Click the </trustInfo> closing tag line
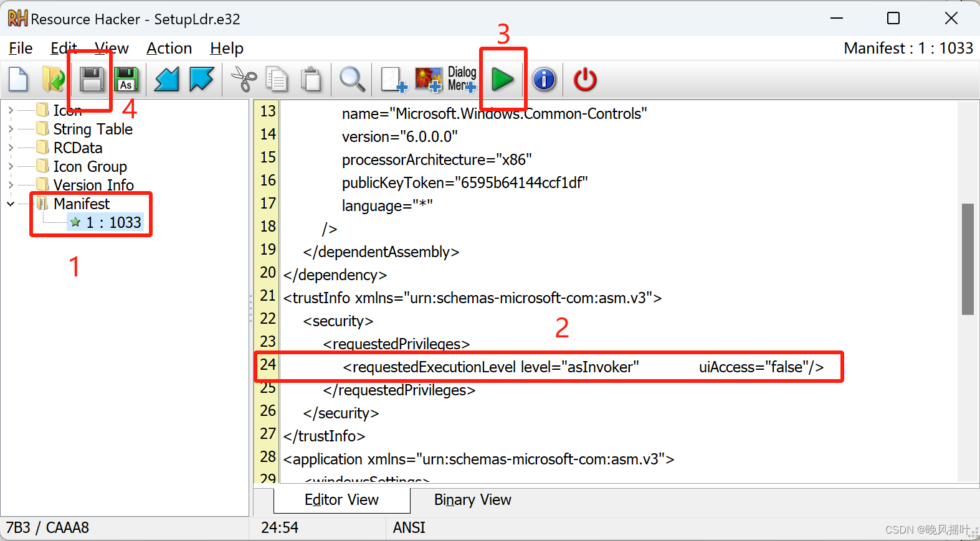 [x=324, y=436]
